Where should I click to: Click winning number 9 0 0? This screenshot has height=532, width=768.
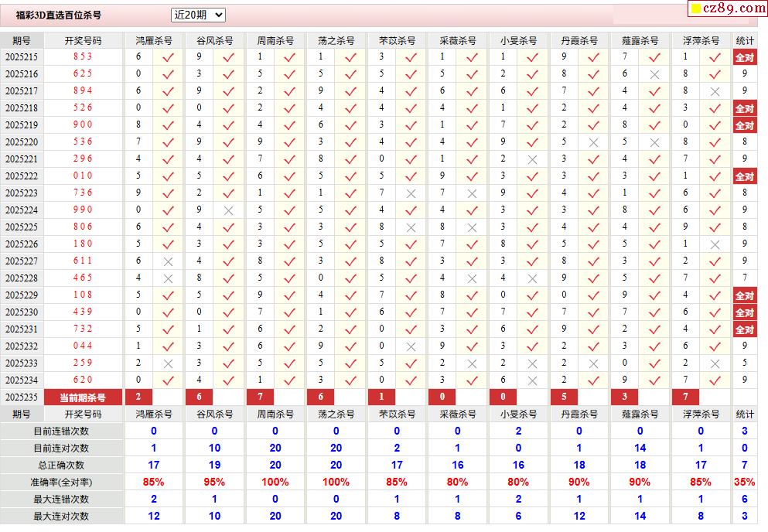pos(83,124)
